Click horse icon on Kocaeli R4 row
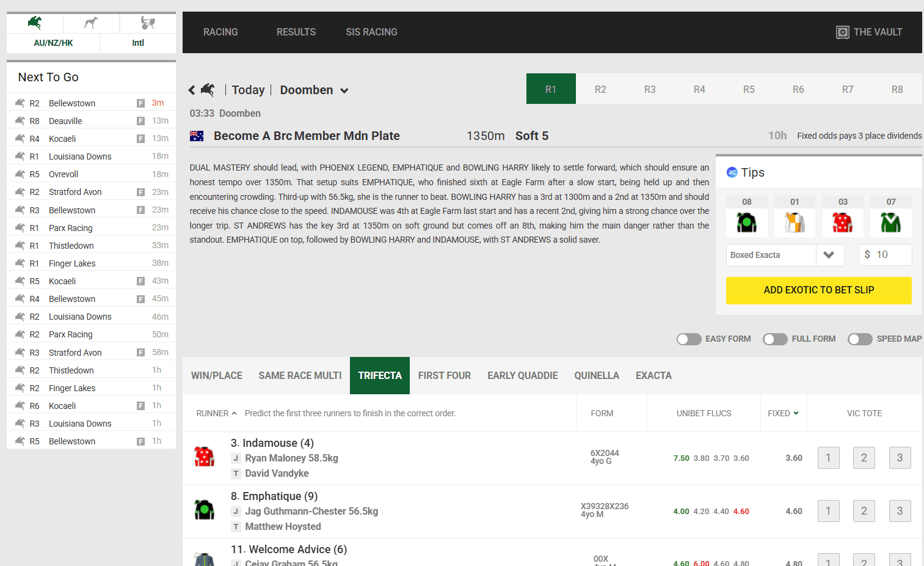924x566 pixels. point(20,139)
